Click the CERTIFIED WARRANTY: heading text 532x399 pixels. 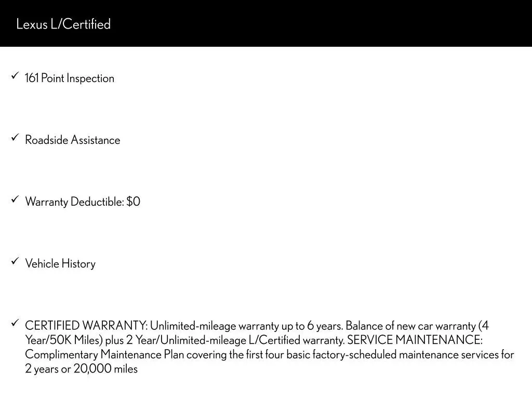click(86, 326)
